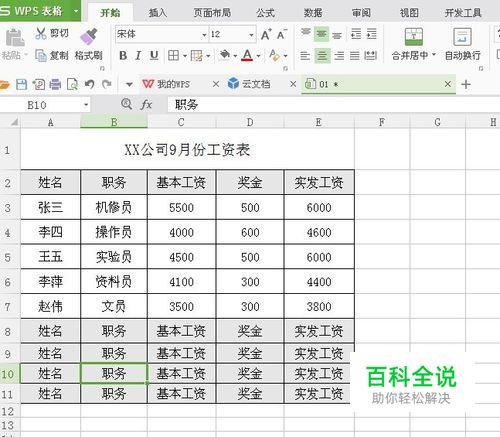
Task: Click the 自动换行 wrap text button
Action: (462, 44)
